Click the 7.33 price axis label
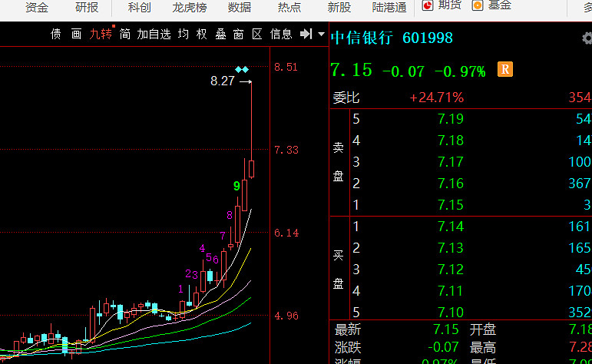 tap(286, 151)
